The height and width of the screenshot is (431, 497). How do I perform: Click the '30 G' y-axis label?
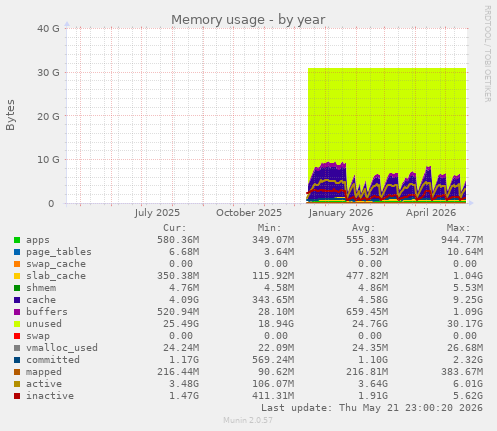point(48,72)
